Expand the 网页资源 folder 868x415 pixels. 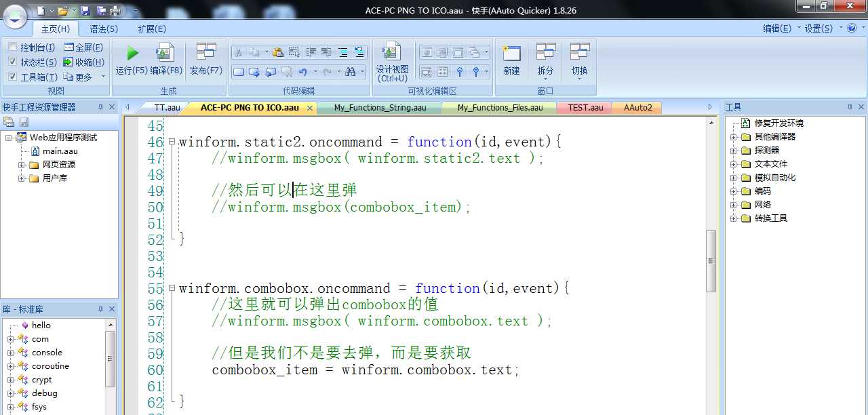click(x=22, y=165)
